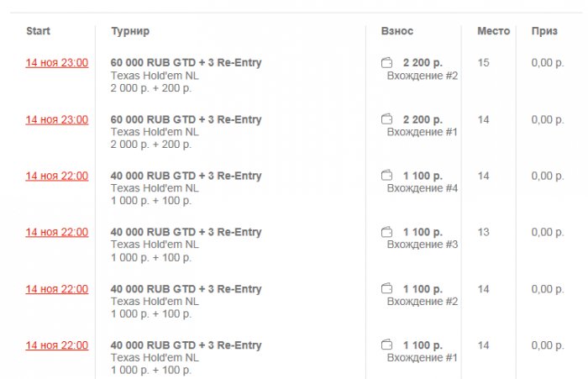Select 40 000 RUB GTD title, entry #1 row
This screenshot has width=588, height=379.
click(186, 345)
